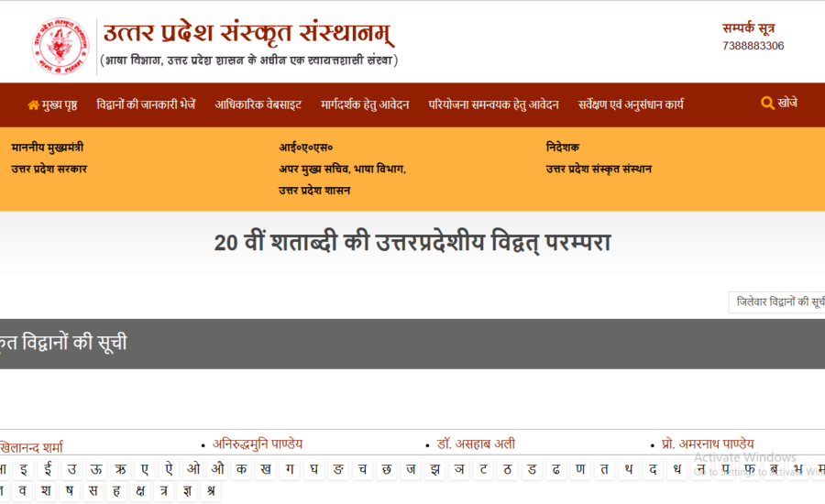
Task: Filter scholars by letter ओ
Action: point(193,469)
